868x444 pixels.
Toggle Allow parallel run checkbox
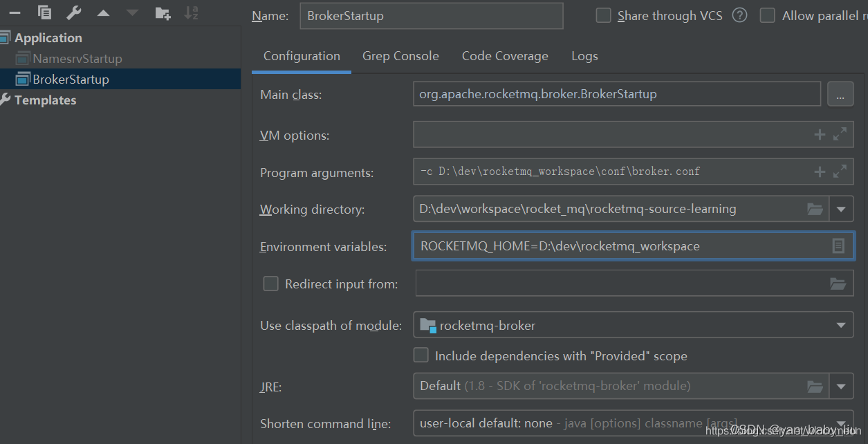pyautogui.click(x=767, y=15)
